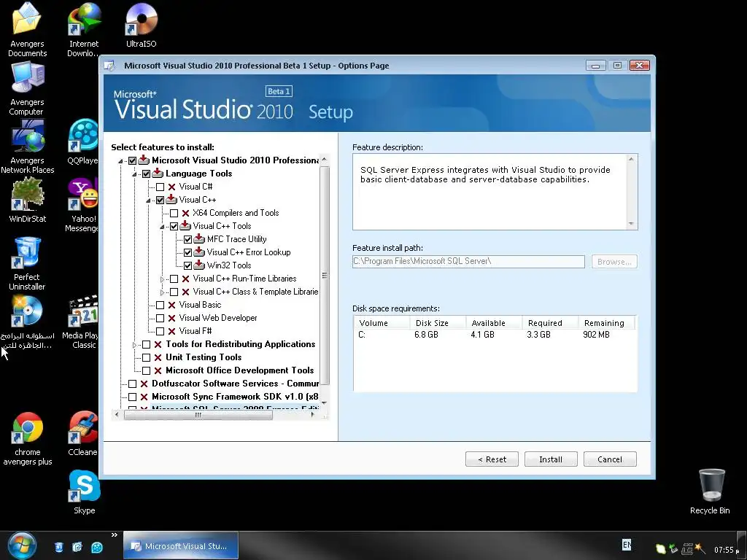Expand Visual C++ Class & Template Libraries node
This screenshot has width=747, height=560.
point(162,292)
